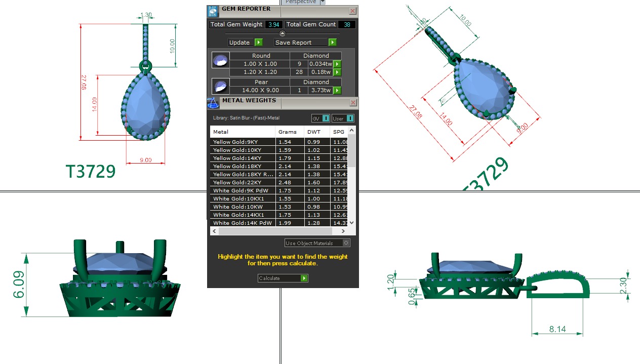Toggle the User library switch
The height and width of the screenshot is (364, 640).
[x=349, y=118]
